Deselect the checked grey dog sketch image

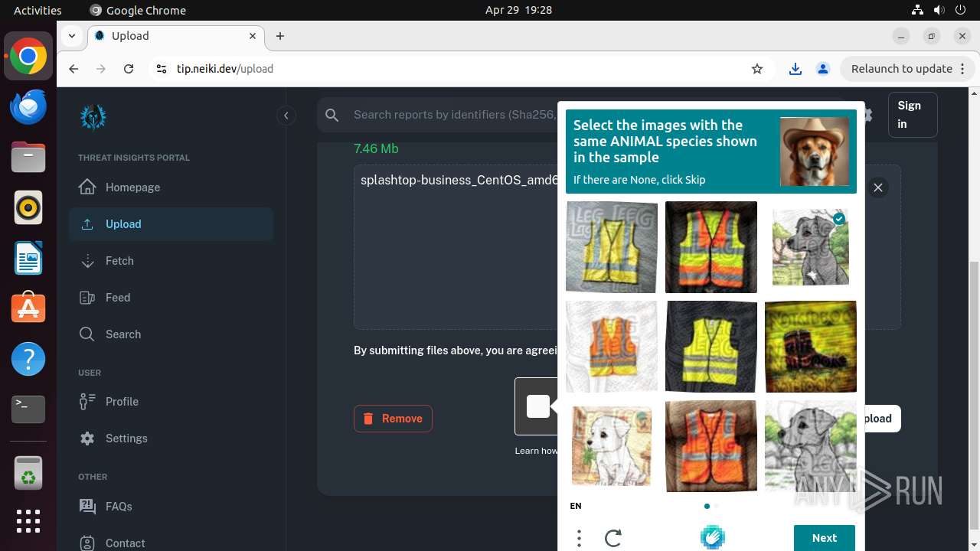pyautogui.click(x=811, y=247)
